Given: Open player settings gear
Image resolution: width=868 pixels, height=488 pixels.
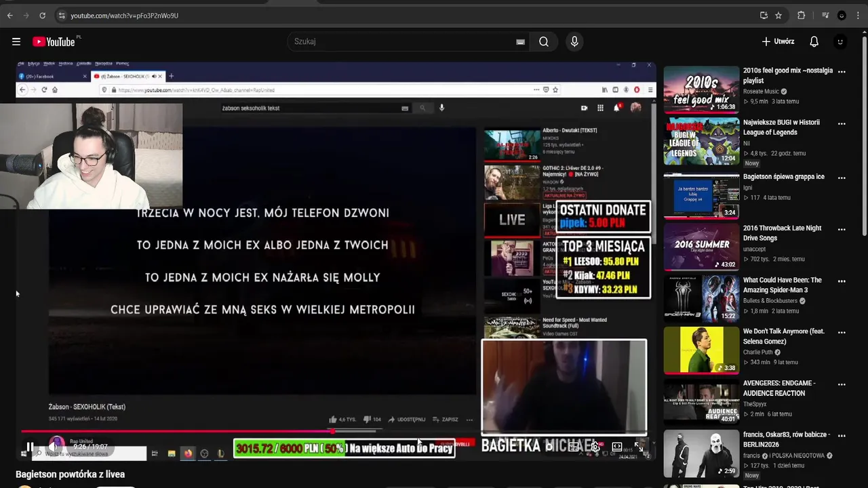Looking at the screenshot, I should tap(595, 447).
